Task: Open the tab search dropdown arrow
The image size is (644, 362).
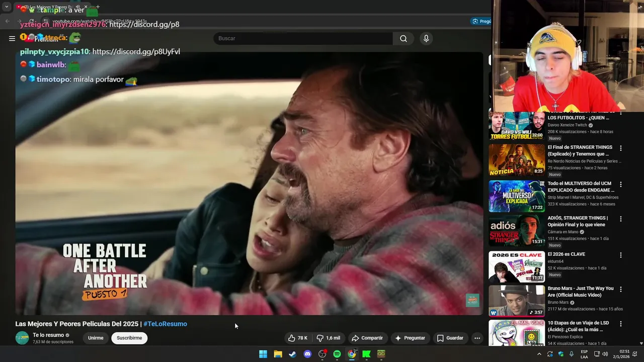Action: [7, 7]
